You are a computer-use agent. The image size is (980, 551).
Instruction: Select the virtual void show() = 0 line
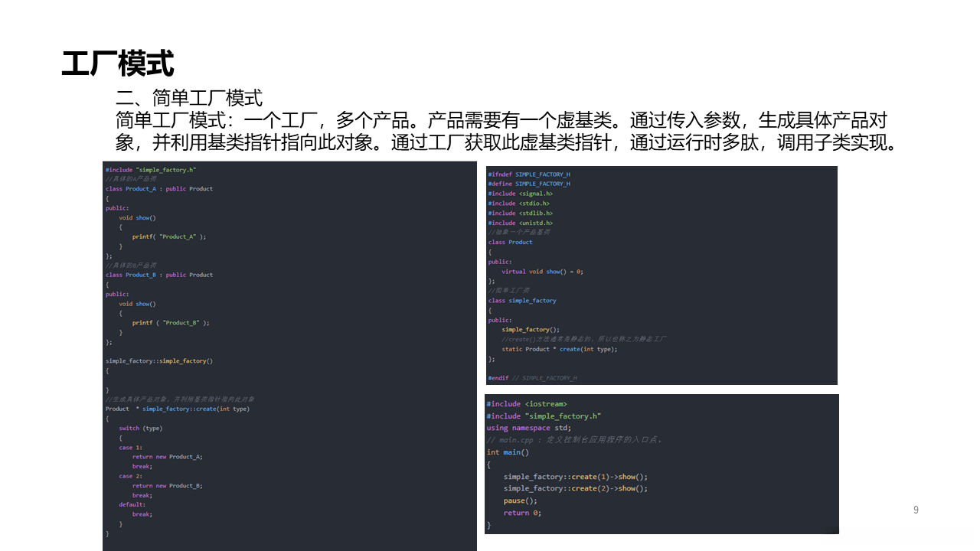(x=541, y=271)
